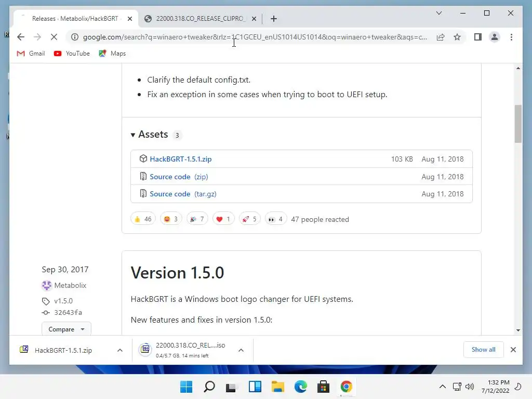Image resolution: width=532 pixels, height=399 pixels.
Task: Click scrollbar up arrow
Action: pos(518,68)
